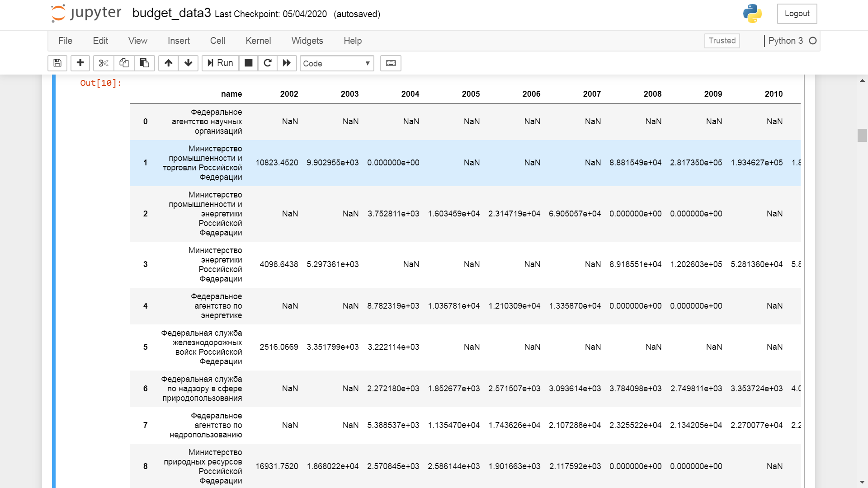The height and width of the screenshot is (488, 868).
Task: Open the command palette keyboard icon
Action: (391, 63)
